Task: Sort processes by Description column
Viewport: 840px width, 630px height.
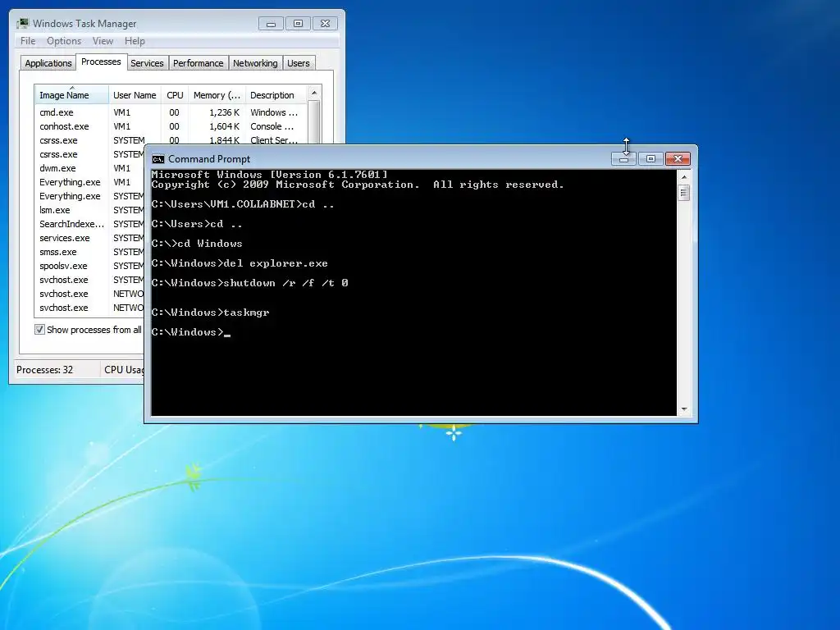Action: tap(276, 95)
